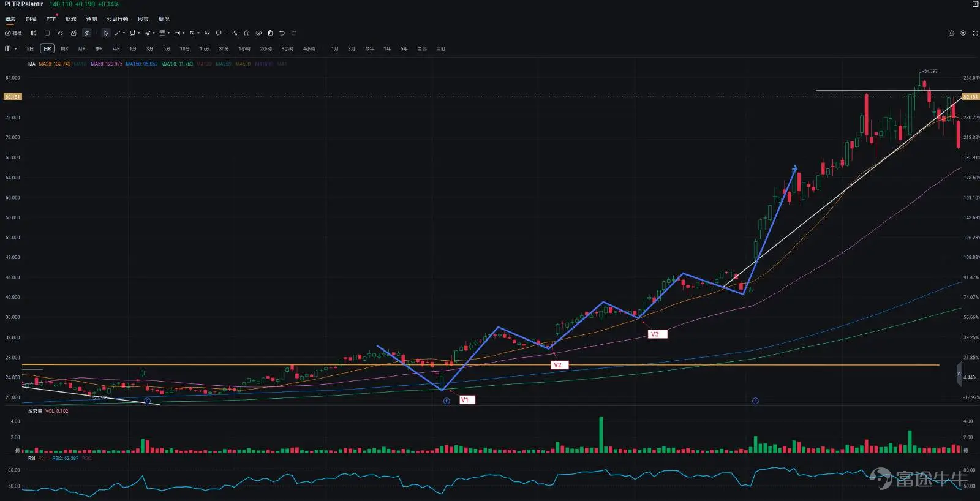The image size is (980, 501).
Task: Click the trash icon to delete drawings
Action: click(x=270, y=33)
